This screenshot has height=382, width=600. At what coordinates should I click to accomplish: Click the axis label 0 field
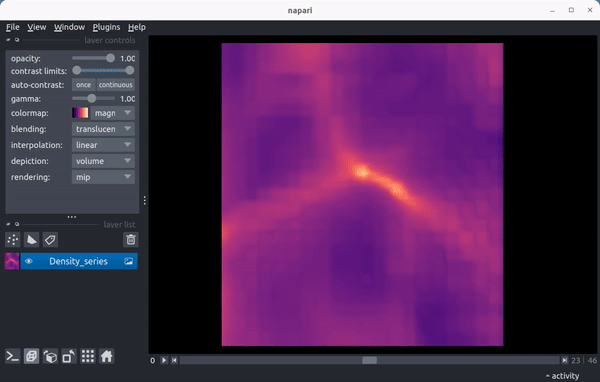(x=153, y=360)
